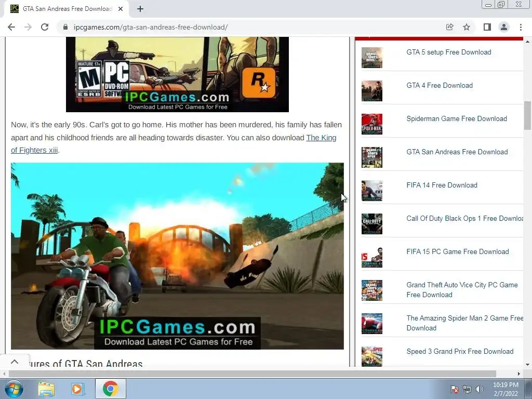This screenshot has width=532, height=399.
Task: Click the scroll-to-top chevron button
Action: (14, 362)
